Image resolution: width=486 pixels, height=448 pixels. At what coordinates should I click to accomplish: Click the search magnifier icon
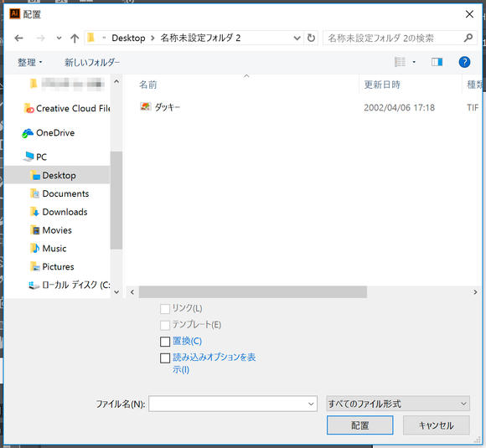pos(468,38)
